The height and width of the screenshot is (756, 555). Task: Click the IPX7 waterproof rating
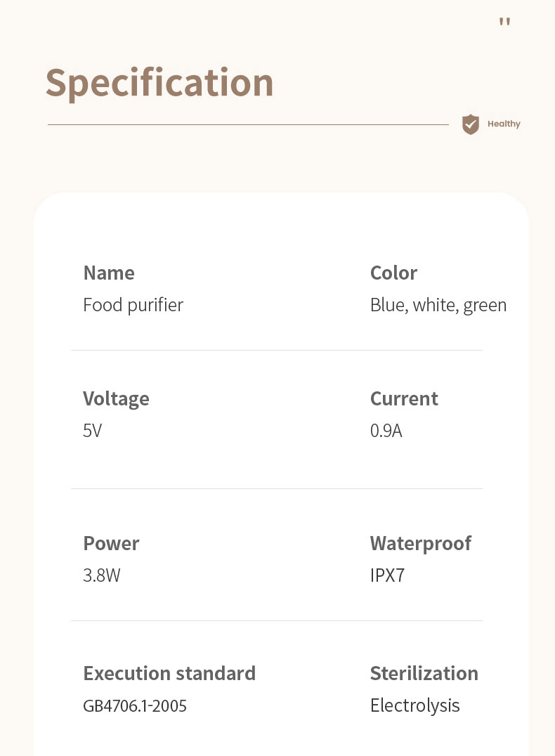[387, 575]
